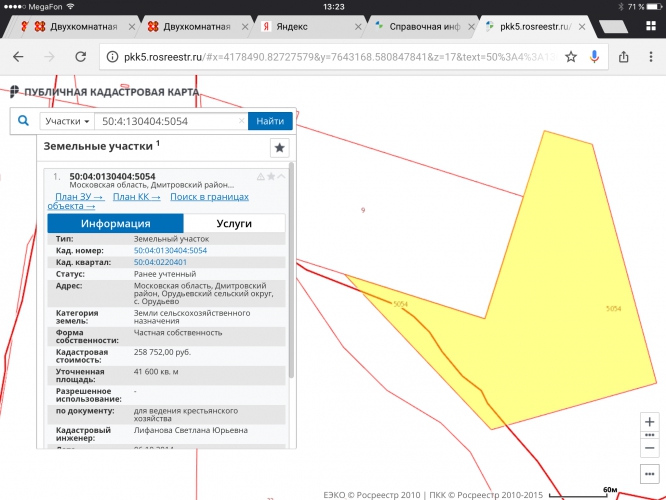Viewport: 666px width, 500px height.
Task: Open the share icon in browser toolbar
Action: click(x=624, y=56)
